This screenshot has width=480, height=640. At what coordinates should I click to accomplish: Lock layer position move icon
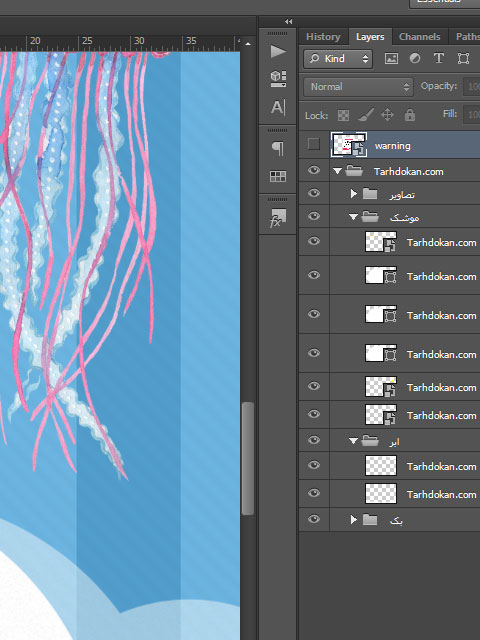point(387,115)
